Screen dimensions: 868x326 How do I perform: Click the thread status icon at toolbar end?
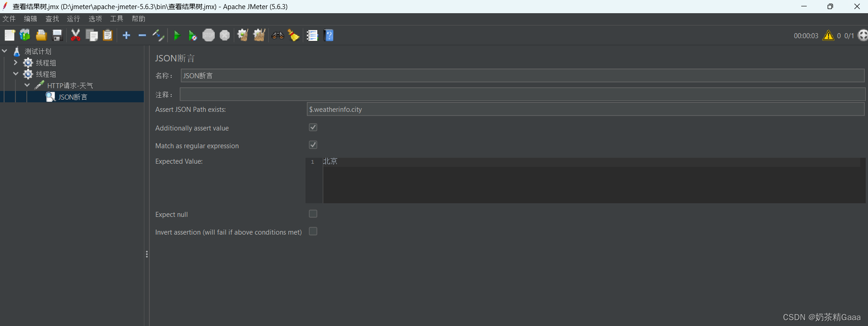point(863,35)
